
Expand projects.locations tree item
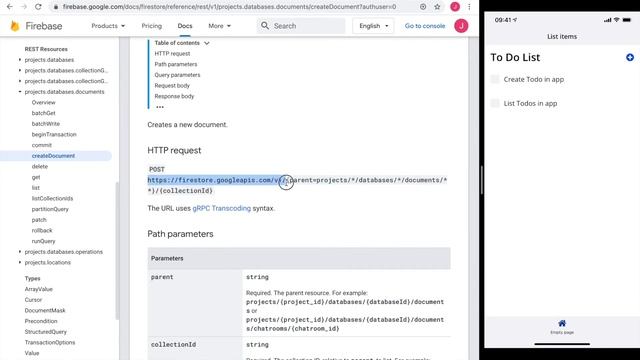(x=20, y=262)
